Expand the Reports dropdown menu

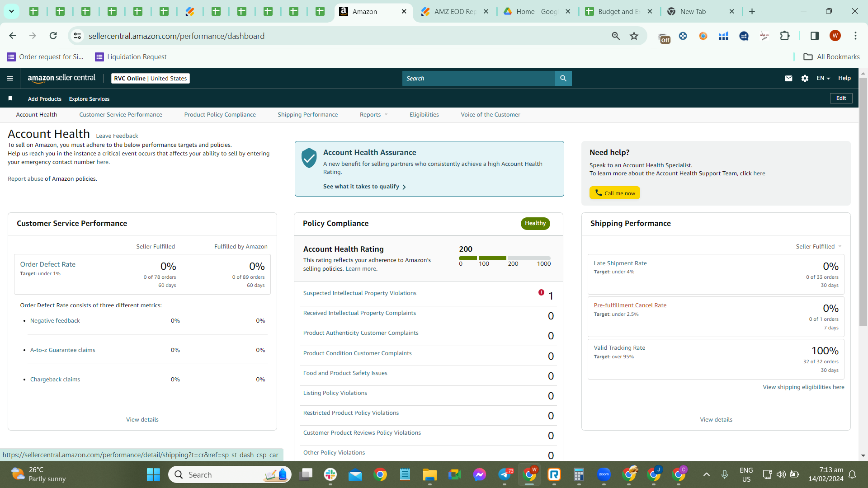pos(373,115)
